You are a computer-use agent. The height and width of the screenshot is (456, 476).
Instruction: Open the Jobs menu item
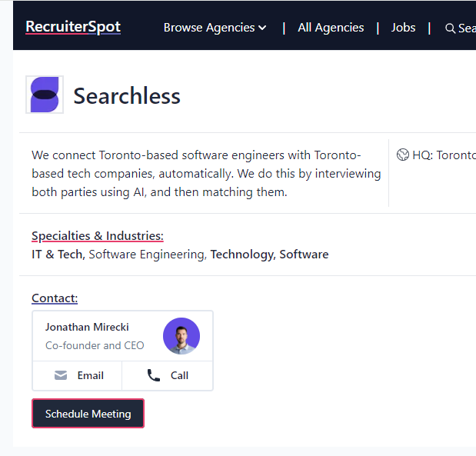click(x=403, y=28)
